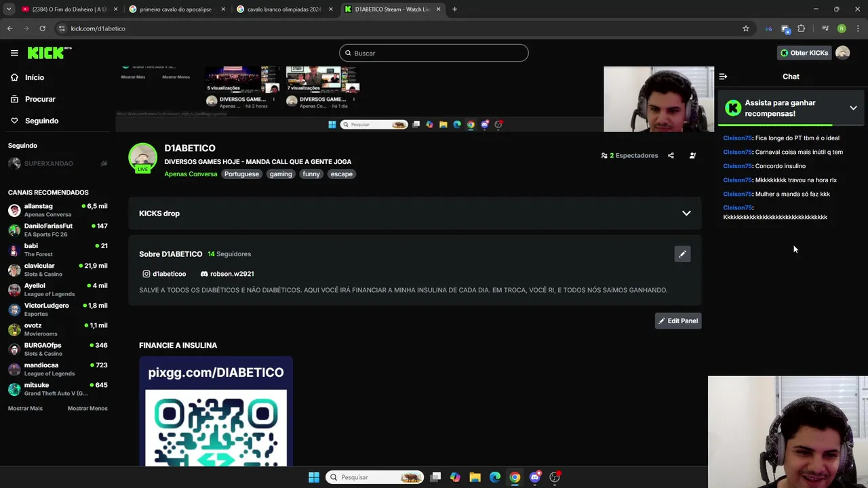Click the Buscar search field

click(x=434, y=53)
